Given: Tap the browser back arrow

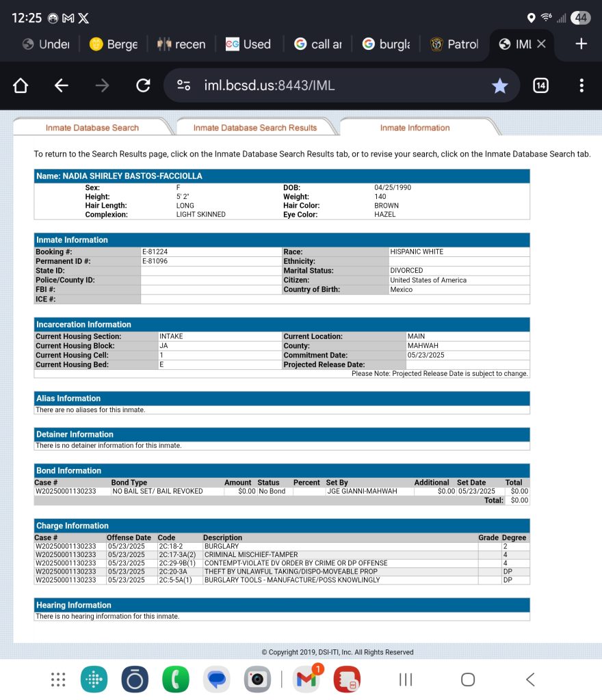Looking at the screenshot, I should (x=61, y=85).
